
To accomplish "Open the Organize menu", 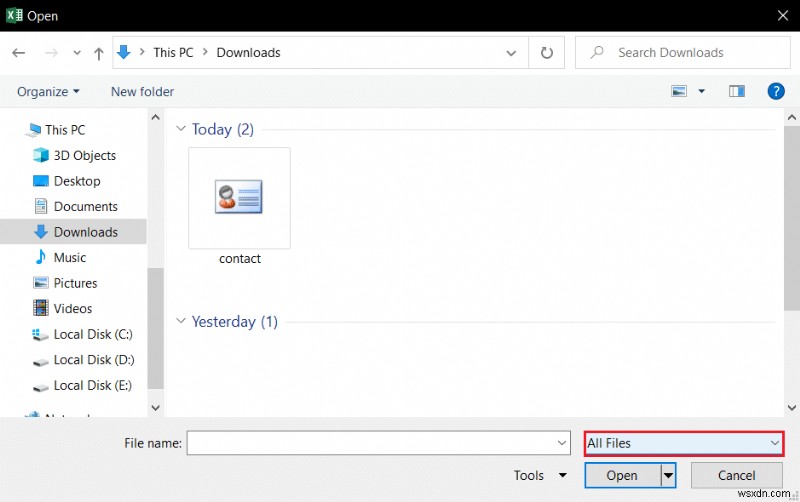I will coord(48,92).
